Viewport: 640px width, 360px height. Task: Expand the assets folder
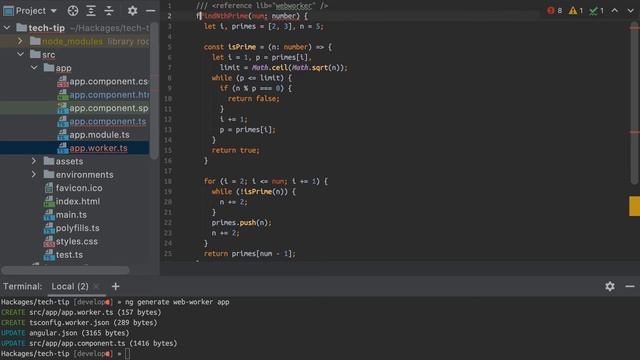34,161
